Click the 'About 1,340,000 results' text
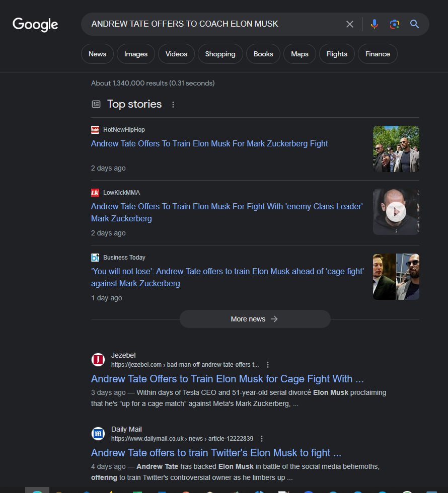 [153, 84]
